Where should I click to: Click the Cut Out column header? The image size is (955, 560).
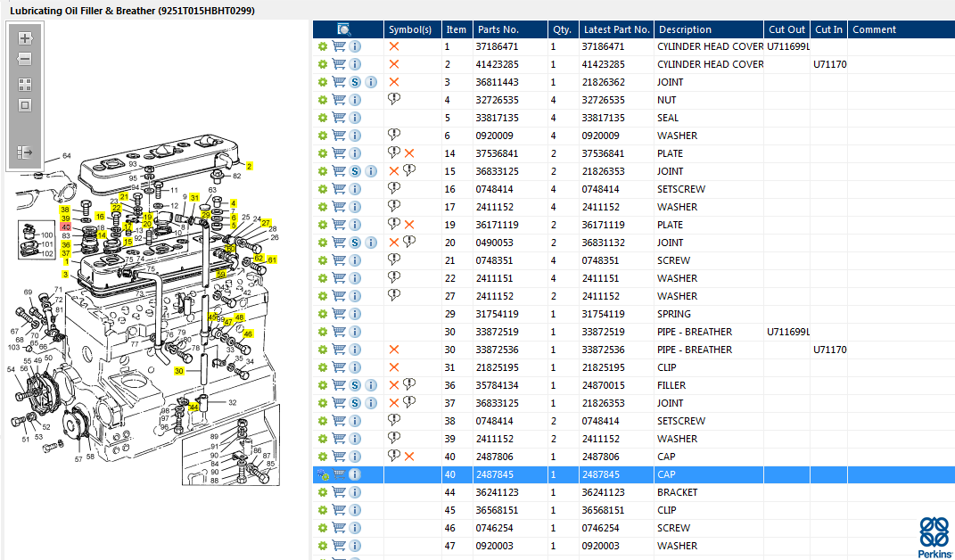click(786, 29)
